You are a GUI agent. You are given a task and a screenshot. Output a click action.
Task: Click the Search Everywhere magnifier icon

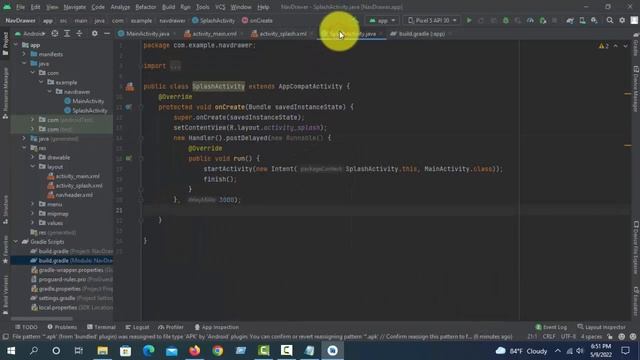[610, 20]
